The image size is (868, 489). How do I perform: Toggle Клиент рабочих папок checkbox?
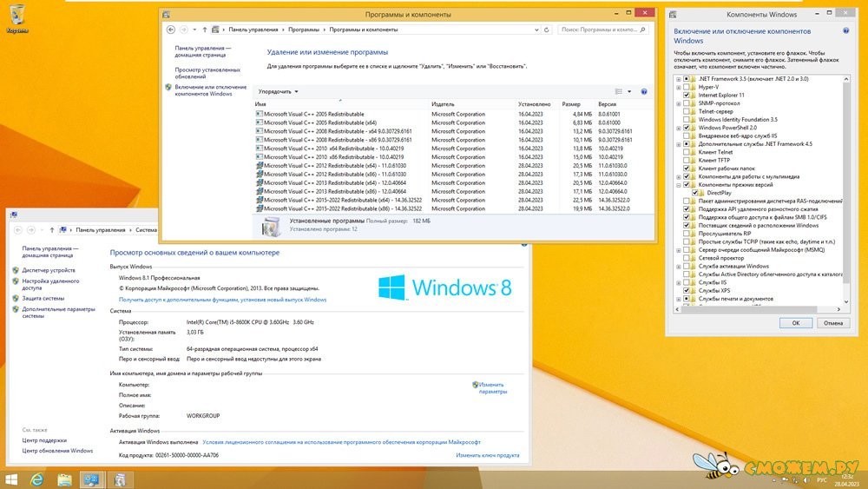687,169
